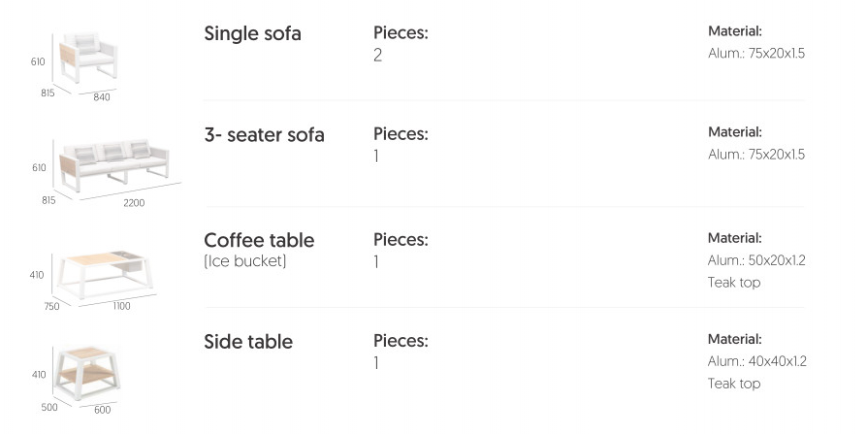
Task: Click 'Alum.: 40x40x1.2' material text
Action: point(756,361)
